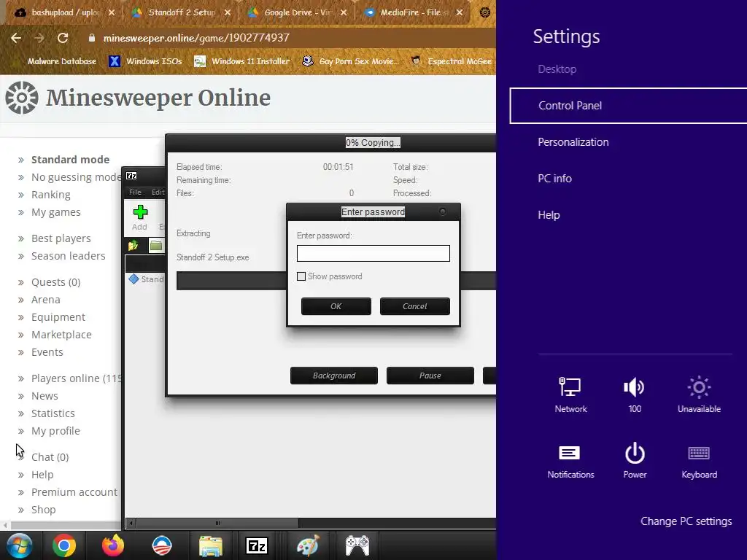747x560 pixels.
Task: Click the up-folder icon in 7-Zip address bar
Action: (x=133, y=246)
